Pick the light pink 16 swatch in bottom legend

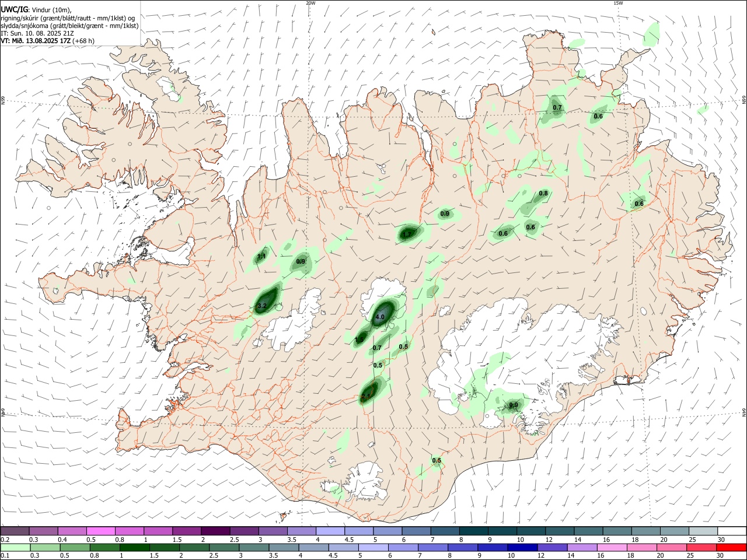point(611,547)
